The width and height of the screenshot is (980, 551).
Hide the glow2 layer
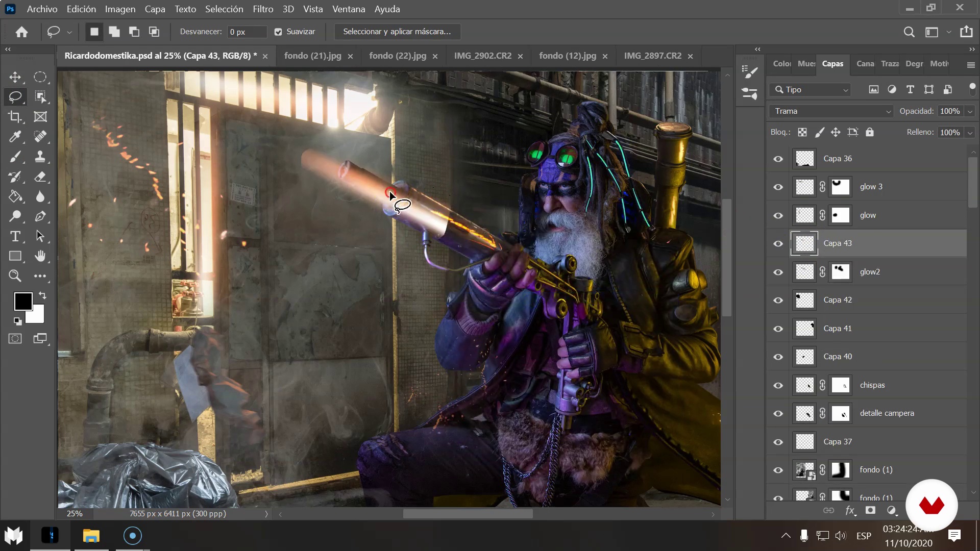(x=778, y=272)
